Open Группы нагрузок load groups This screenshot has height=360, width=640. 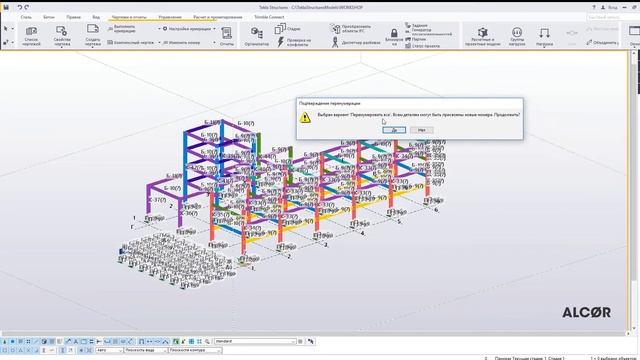(517, 37)
